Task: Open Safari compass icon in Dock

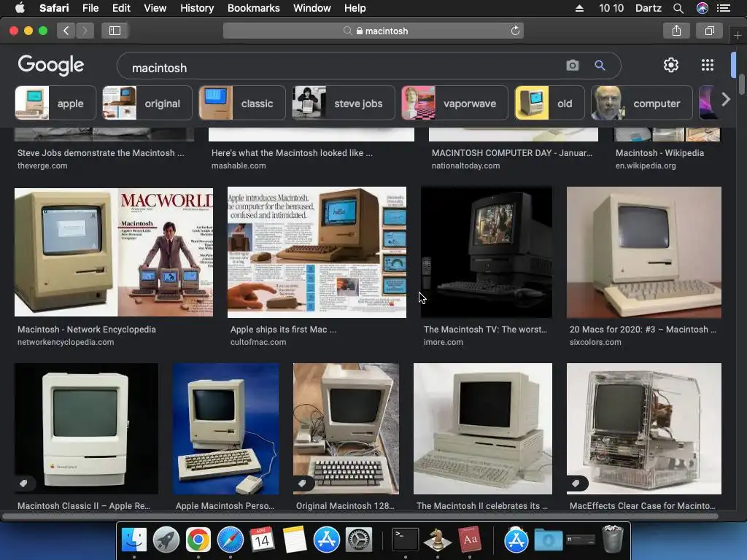Action: (230, 540)
